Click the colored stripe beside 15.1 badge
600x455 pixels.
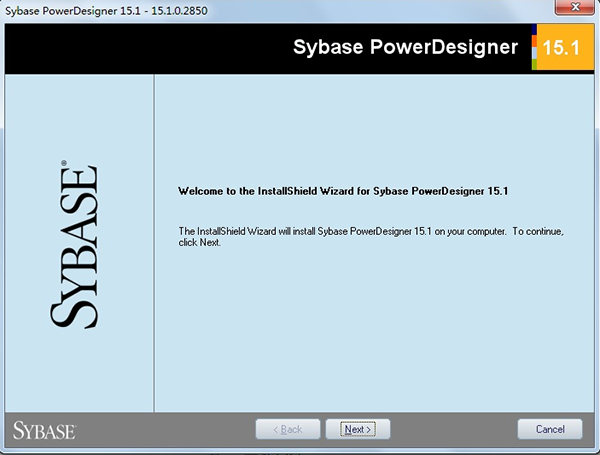535,49
